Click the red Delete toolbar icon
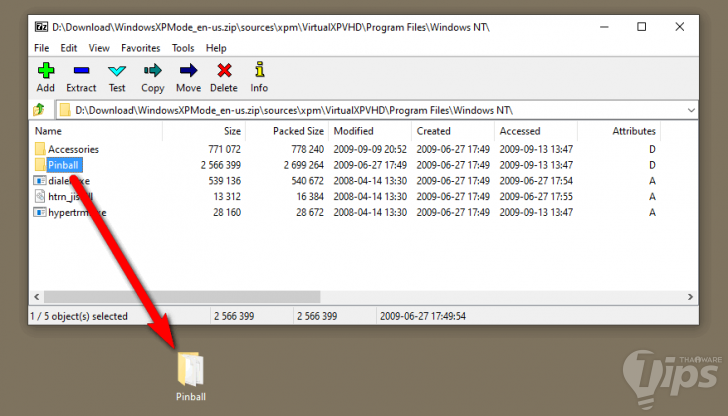 (x=224, y=71)
